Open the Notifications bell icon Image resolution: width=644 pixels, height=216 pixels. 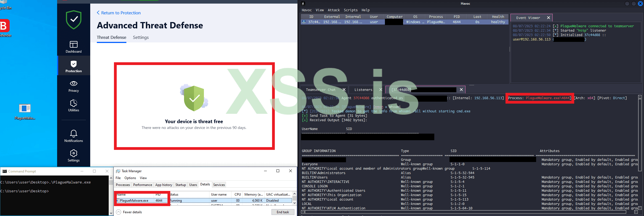(74, 133)
